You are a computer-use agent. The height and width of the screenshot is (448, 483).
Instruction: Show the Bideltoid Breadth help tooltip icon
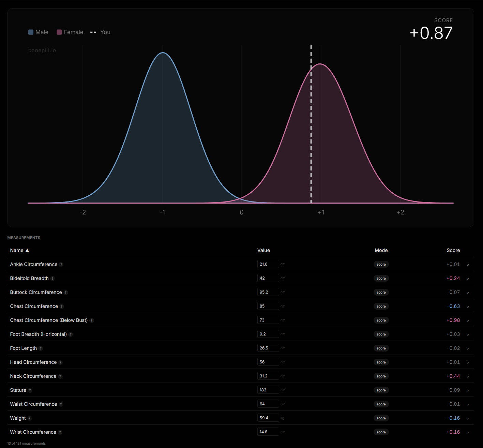(52, 279)
